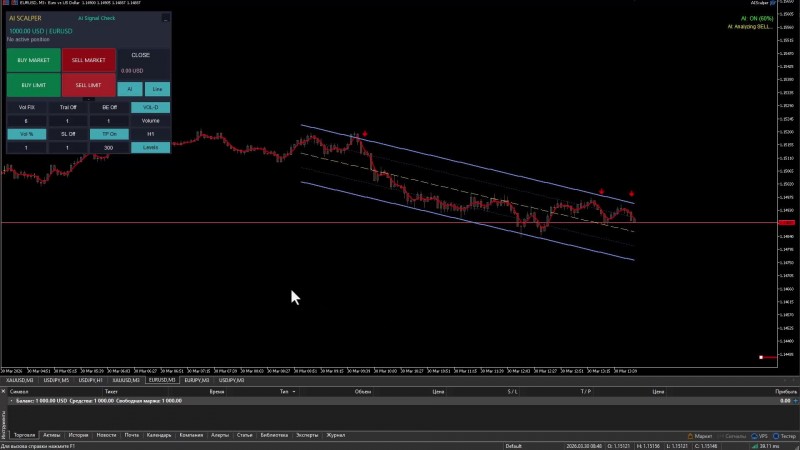Minimize the AI Scalper panel
The width and height of the screenshot is (800, 450).
pyautogui.click(x=165, y=18)
